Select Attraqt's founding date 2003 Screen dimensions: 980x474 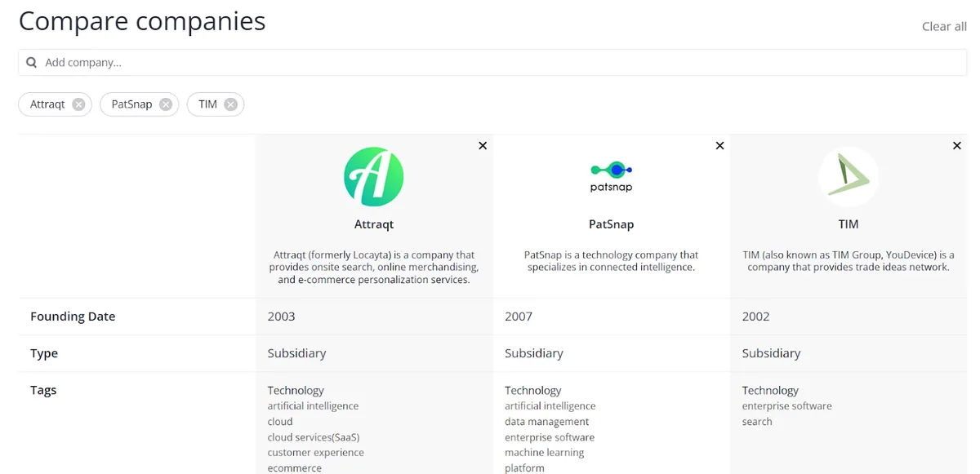tap(281, 317)
